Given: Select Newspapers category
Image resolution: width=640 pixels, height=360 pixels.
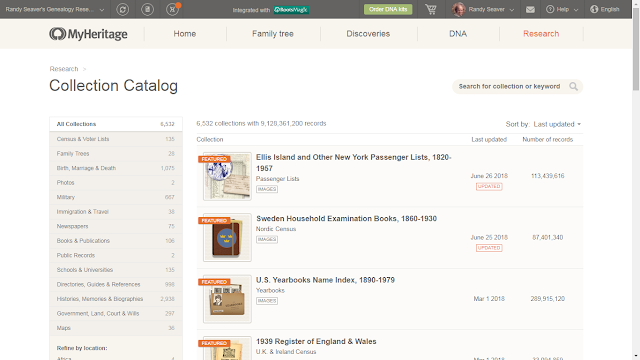Looking at the screenshot, I should [116, 226].
